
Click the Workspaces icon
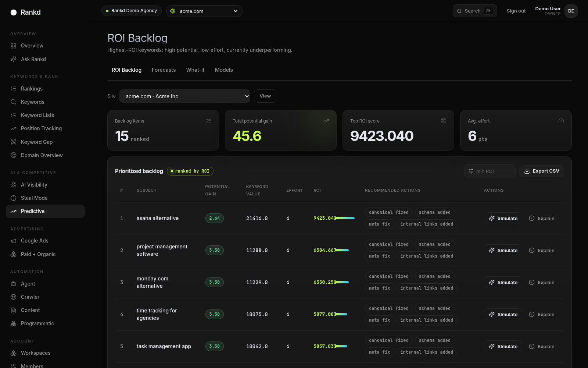(14, 353)
